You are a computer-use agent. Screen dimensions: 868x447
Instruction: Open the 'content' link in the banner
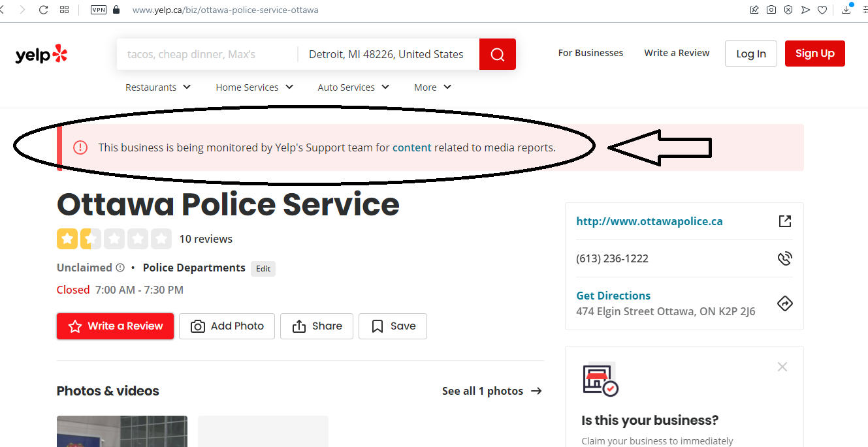tap(412, 147)
